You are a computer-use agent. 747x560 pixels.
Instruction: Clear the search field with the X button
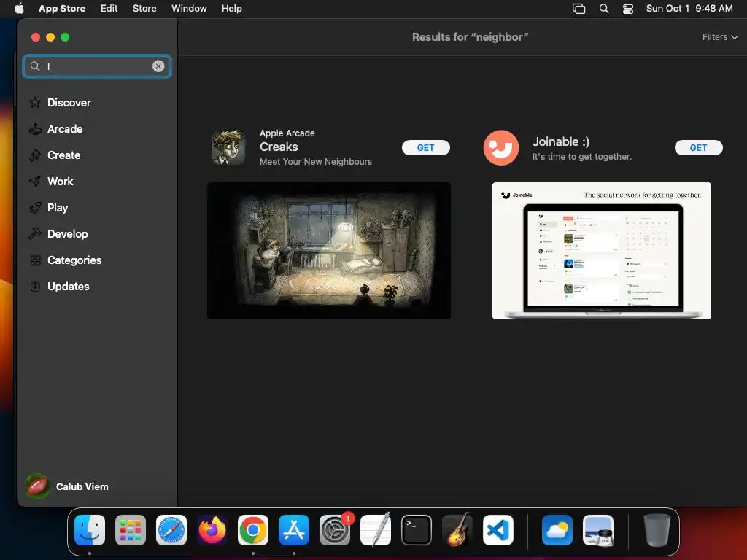158,66
